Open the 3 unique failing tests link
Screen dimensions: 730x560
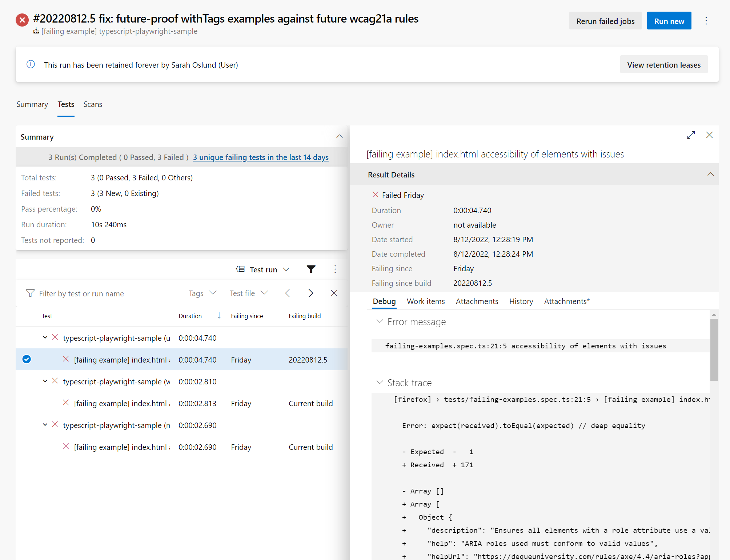coord(260,157)
